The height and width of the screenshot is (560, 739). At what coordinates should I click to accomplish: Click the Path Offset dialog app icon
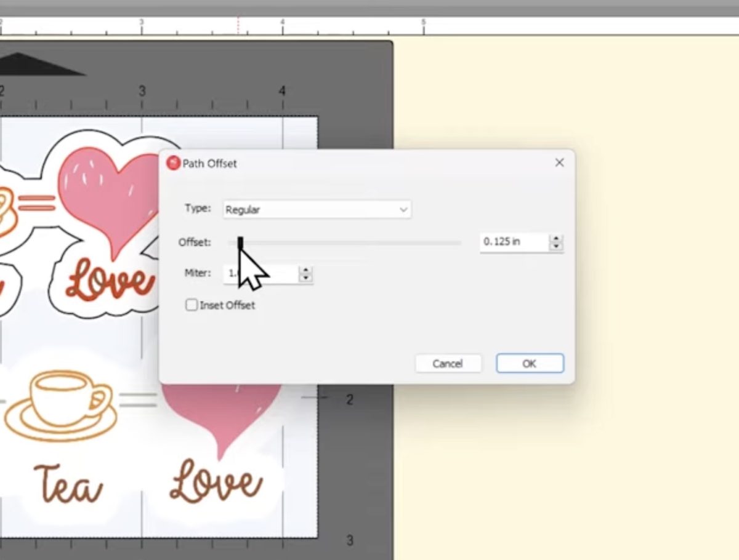click(174, 163)
